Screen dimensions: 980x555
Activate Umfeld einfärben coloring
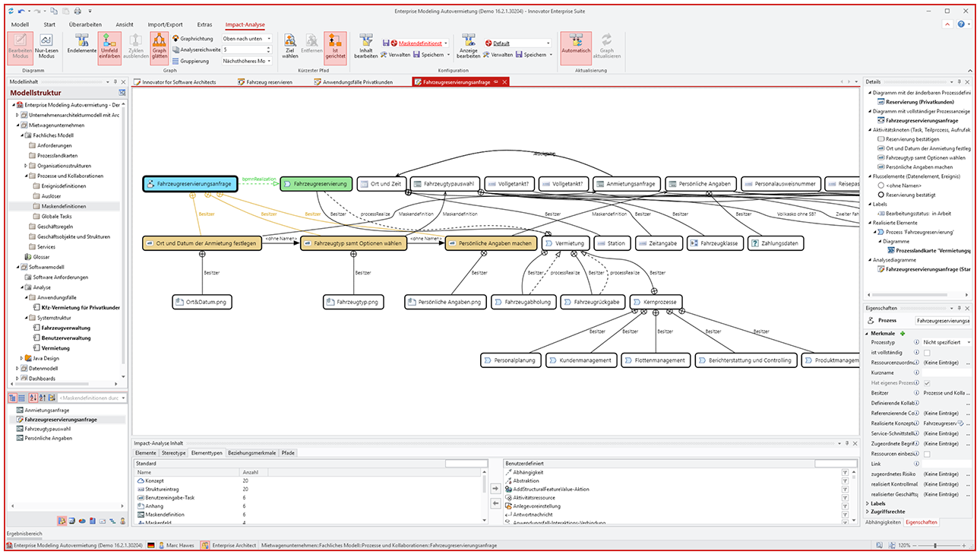click(109, 46)
